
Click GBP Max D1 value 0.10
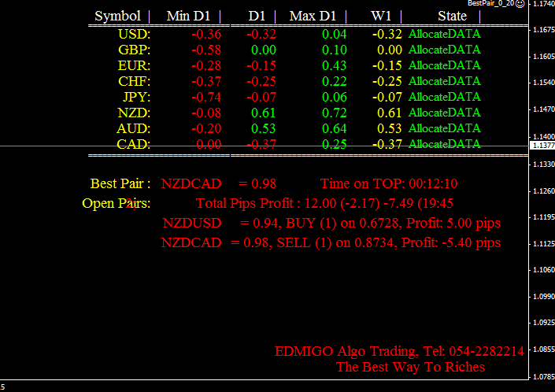coord(335,50)
